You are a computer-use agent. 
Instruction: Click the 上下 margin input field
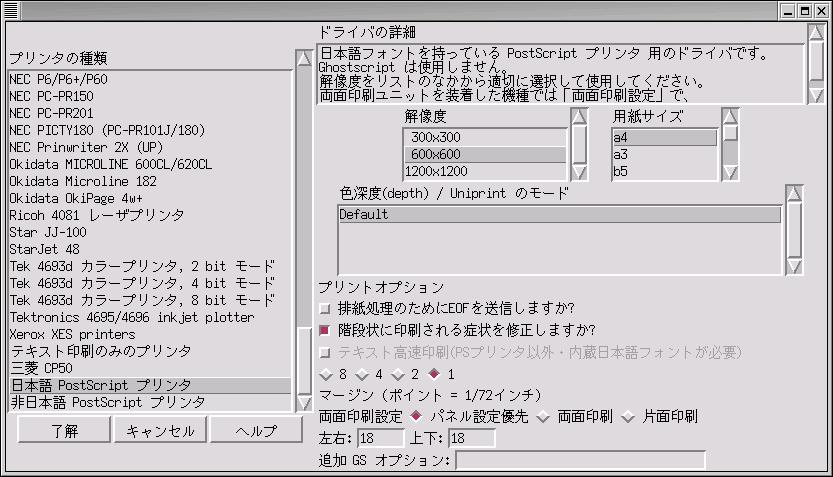[472, 438]
